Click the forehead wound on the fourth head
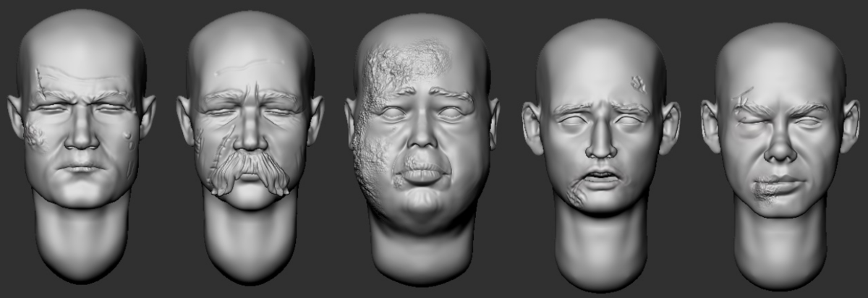Viewport: 868px width, 298px height. coord(639,84)
